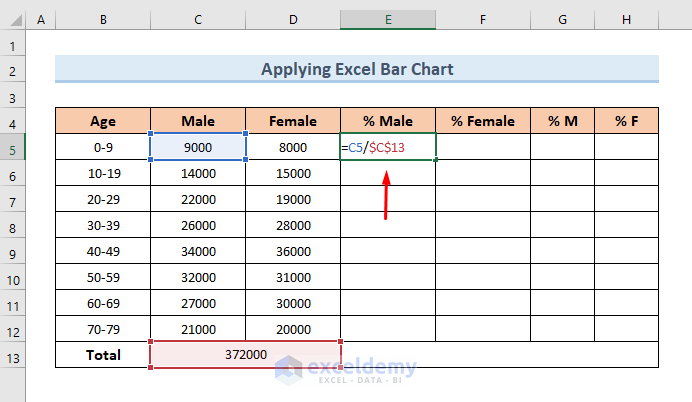This screenshot has height=402, width=692.
Task: Select column A header
Action: tap(41, 20)
